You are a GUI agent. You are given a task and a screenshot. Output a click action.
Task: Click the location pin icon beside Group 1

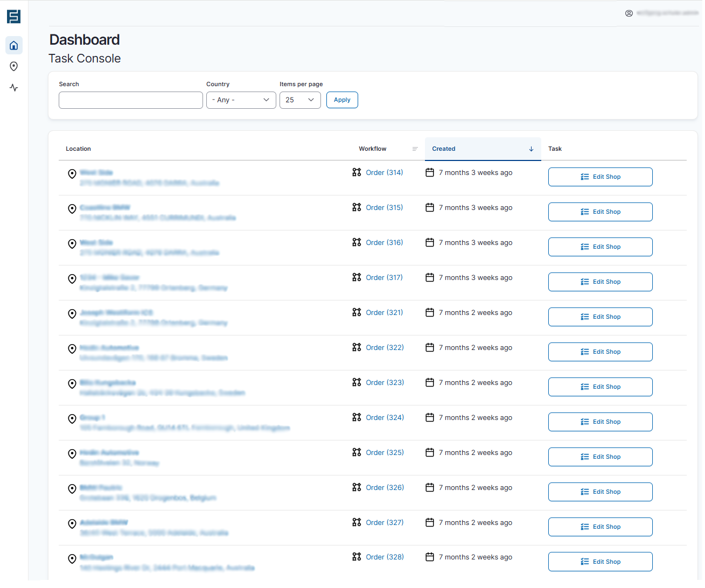pos(72,418)
